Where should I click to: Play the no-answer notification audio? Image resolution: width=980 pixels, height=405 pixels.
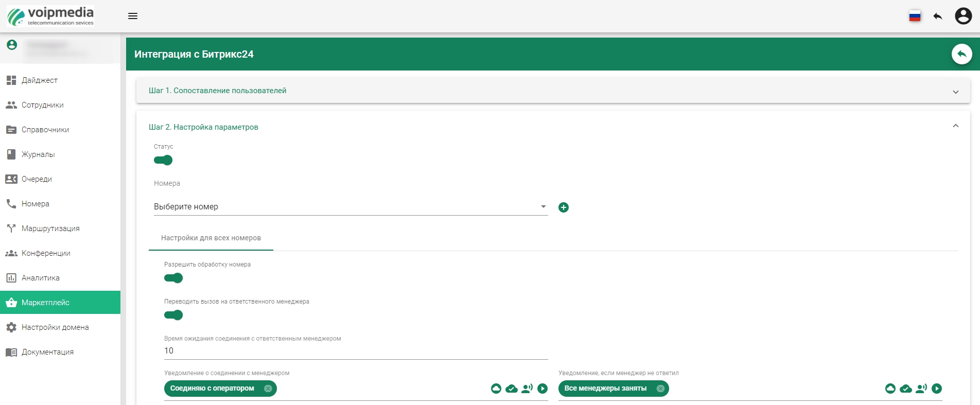[x=937, y=389]
